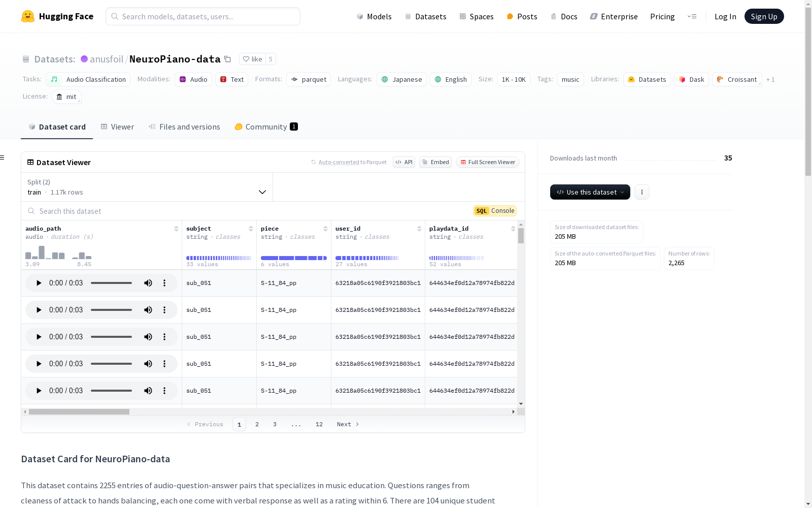Jump to page 12 of the dataset
The height and width of the screenshot is (508, 812).
coord(319,424)
